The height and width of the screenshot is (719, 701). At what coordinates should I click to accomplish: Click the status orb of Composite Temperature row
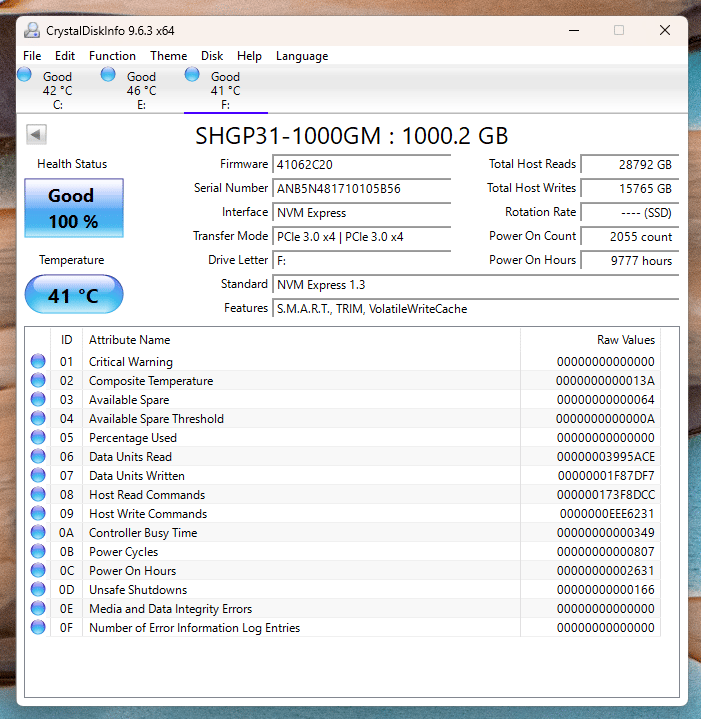(38, 380)
